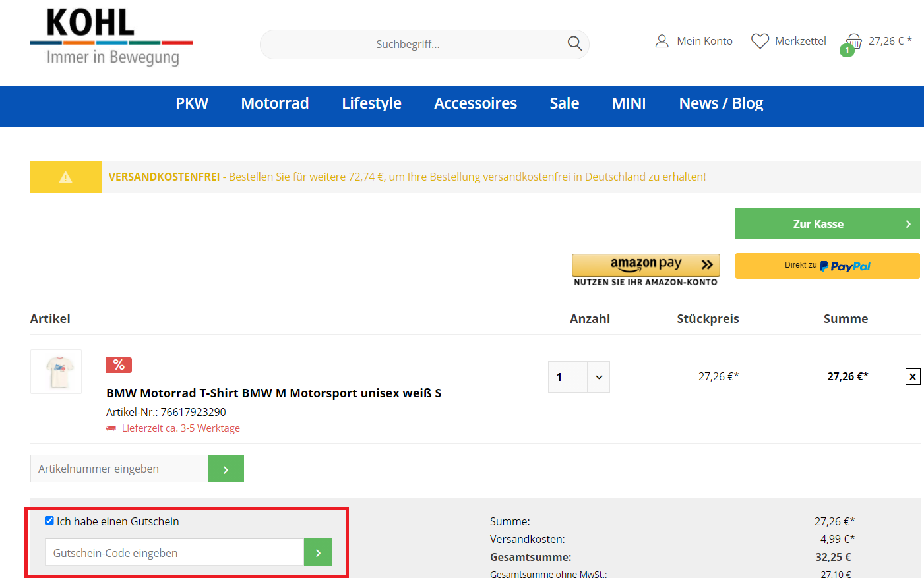Screen dimensions: 924x578
Task: Click the Stückpreis column header
Action: point(708,318)
